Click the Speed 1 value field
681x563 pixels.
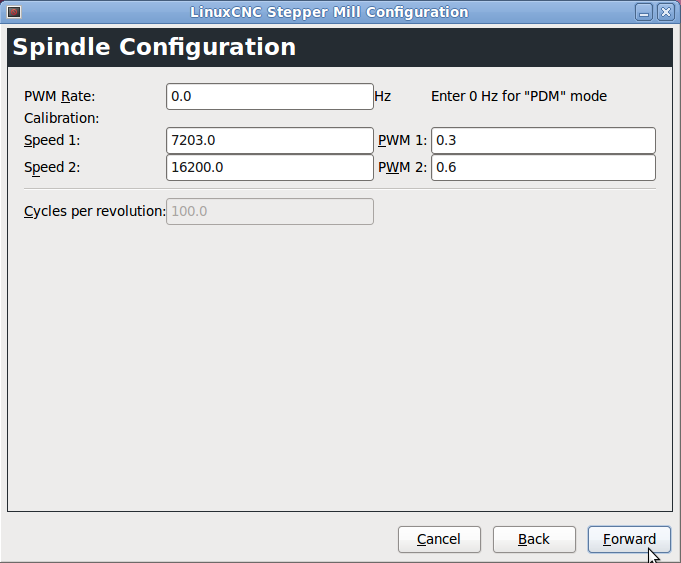point(270,140)
